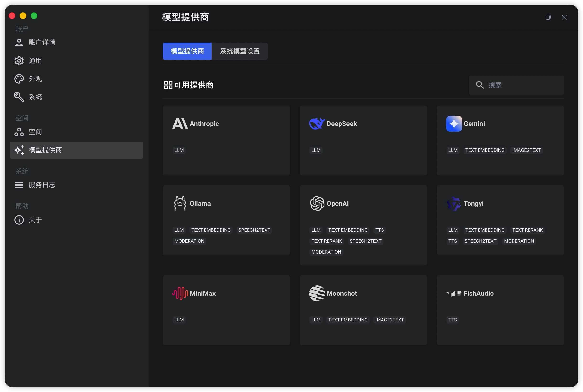583x392 pixels.
Task: Open the Ollama provider card
Action: (x=227, y=220)
